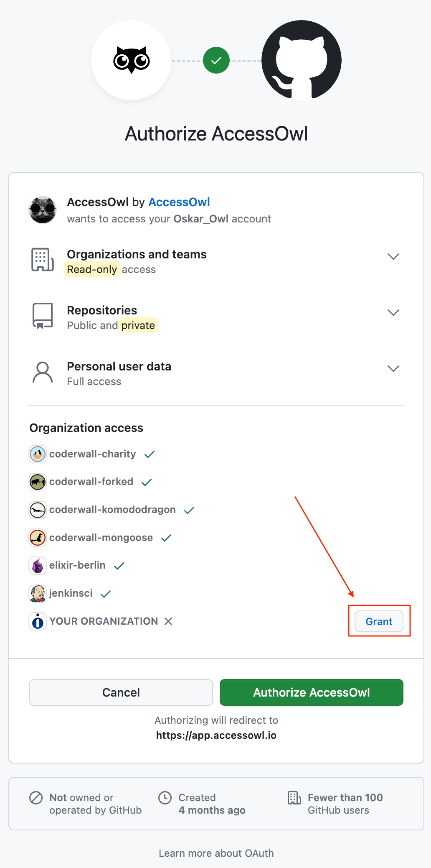The height and width of the screenshot is (868, 431).
Task: Click the jenkinsci organization avatar
Action: pyautogui.click(x=37, y=593)
